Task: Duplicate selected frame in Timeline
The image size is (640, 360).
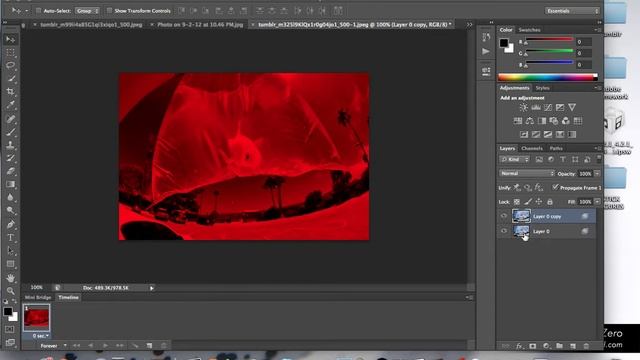Action: [149, 346]
